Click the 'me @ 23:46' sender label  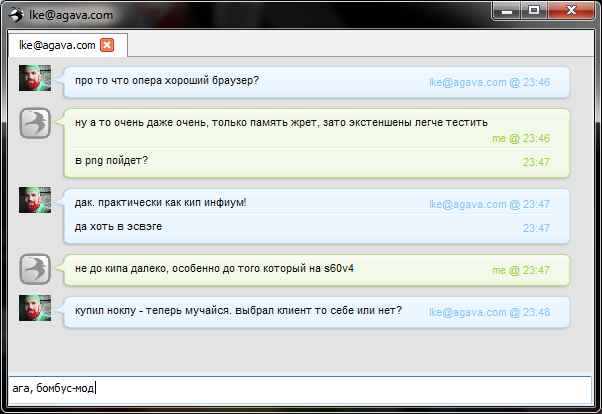(521, 138)
